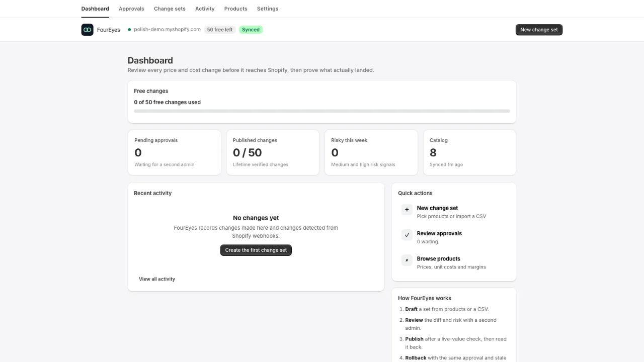The image size is (644, 362).
Task: Click the plus icon for New change set
Action: pos(407,210)
